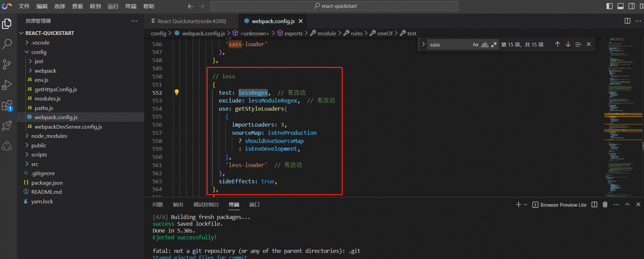This screenshot has width=644, height=259.
Task: Open .gitignore file
Action: pyautogui.click(x=43, y=173)
